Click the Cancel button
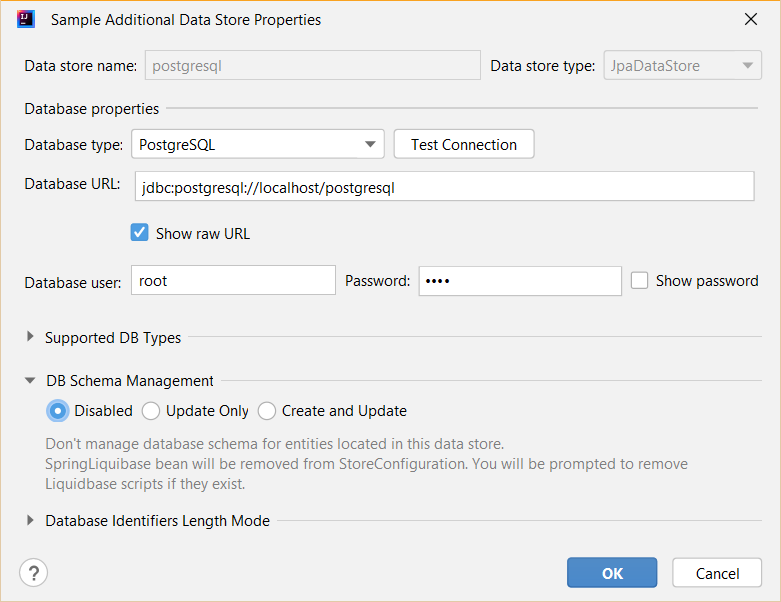 (x=717, y=573)
